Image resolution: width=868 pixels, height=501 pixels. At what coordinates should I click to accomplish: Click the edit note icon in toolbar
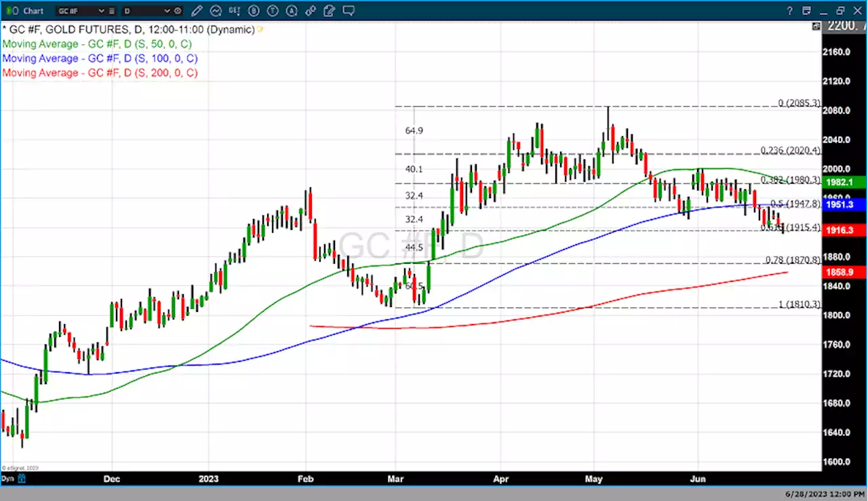(330, 11)
